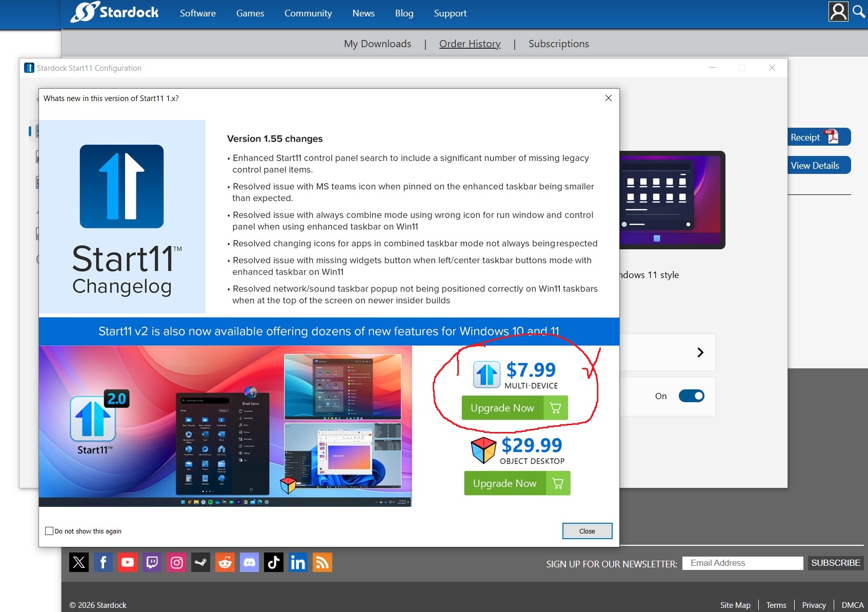Click the Twitch icon in footer
The image size is (868, 612).
tap(152, 562)
